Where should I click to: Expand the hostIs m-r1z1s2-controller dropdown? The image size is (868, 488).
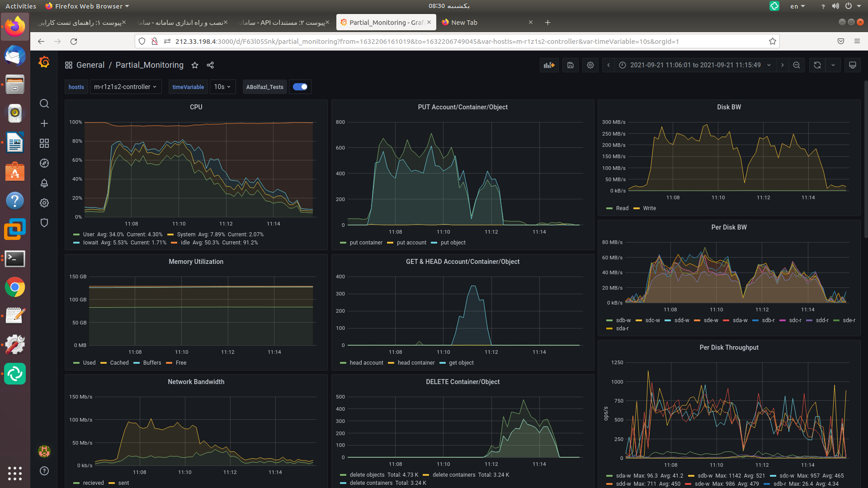point(125,87)
